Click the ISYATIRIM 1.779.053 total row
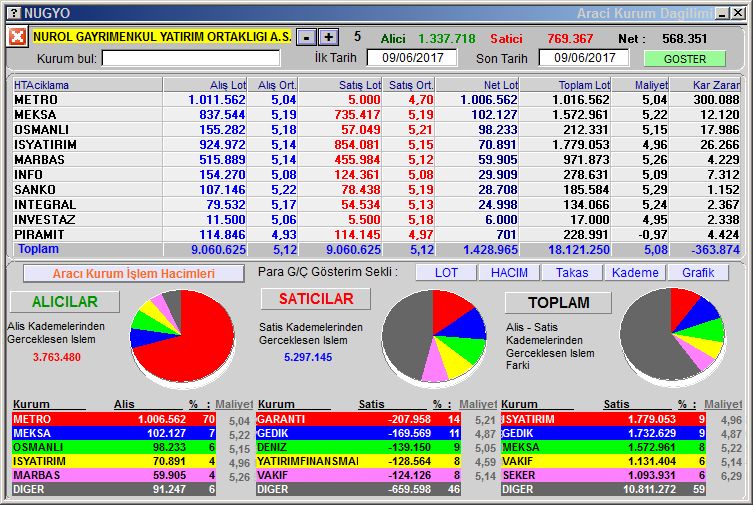Image resolution: width=753 pixels, height=505 pixels. coord(603,419)
